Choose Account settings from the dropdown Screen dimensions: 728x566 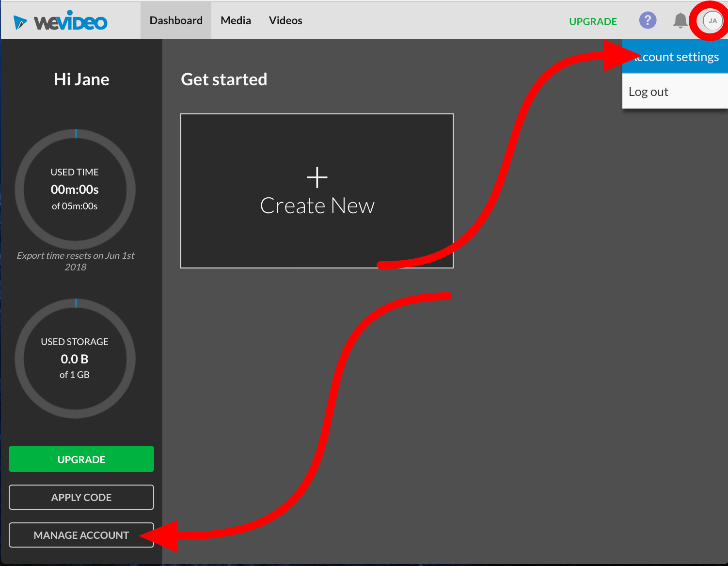[x=676, y=57]
